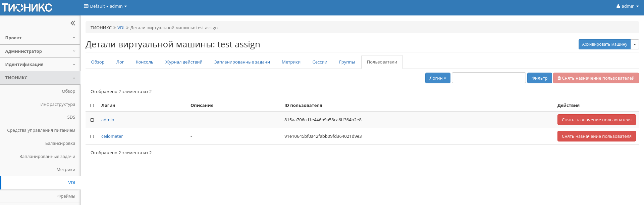Collapse the ТИОНИКС sidebar section
644x205 pixels.
40,78
